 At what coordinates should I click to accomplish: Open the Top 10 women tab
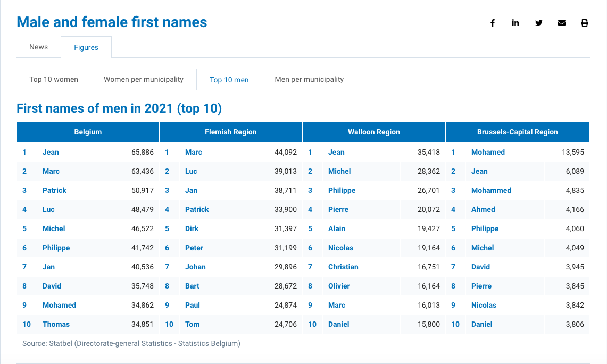54,79
